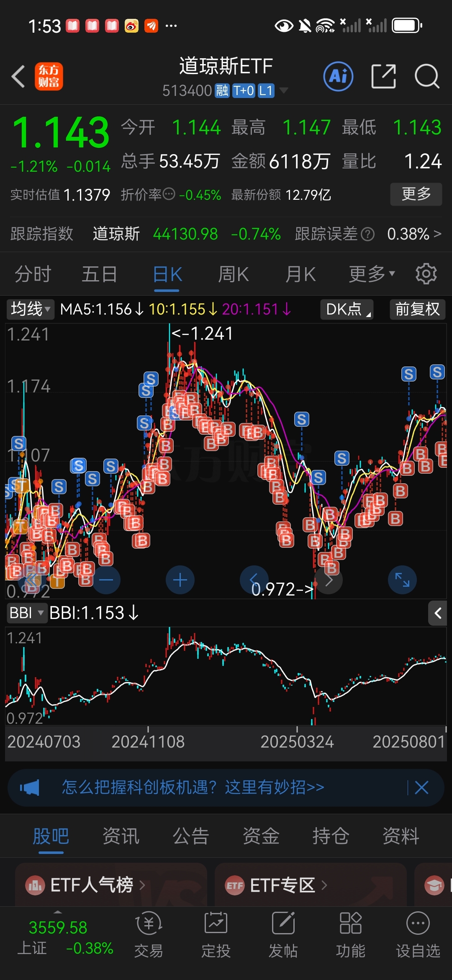Screen dimensions: 452x980
Task: Move chart right one step
Action: tap(329, 580)
